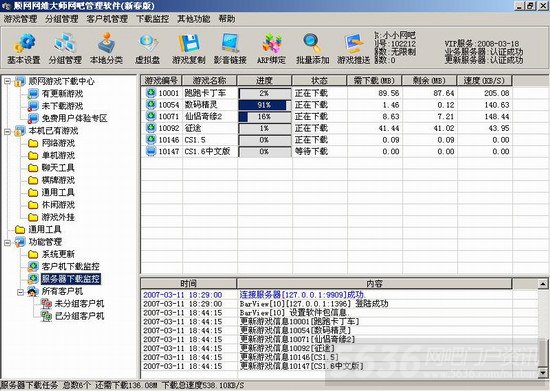Open 帮助 menu
The image size is (550, 391).
tap(227, 19)
